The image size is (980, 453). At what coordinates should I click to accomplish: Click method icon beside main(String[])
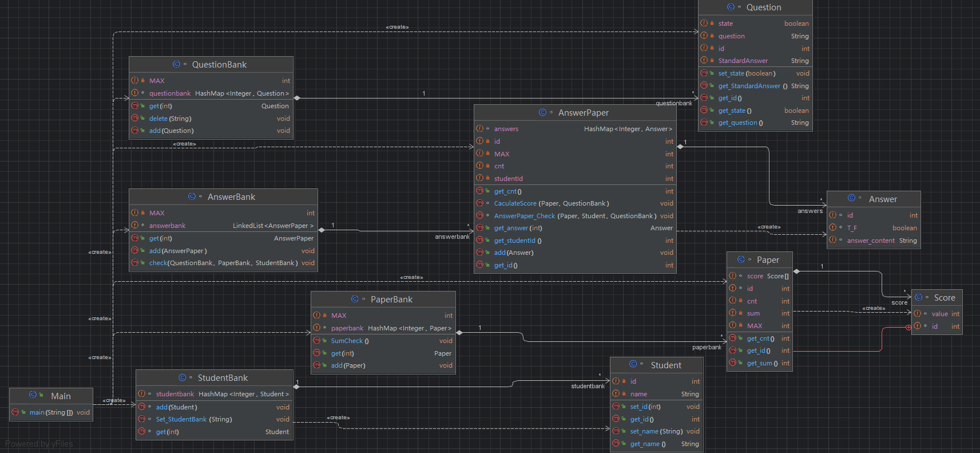pos(15,412)
